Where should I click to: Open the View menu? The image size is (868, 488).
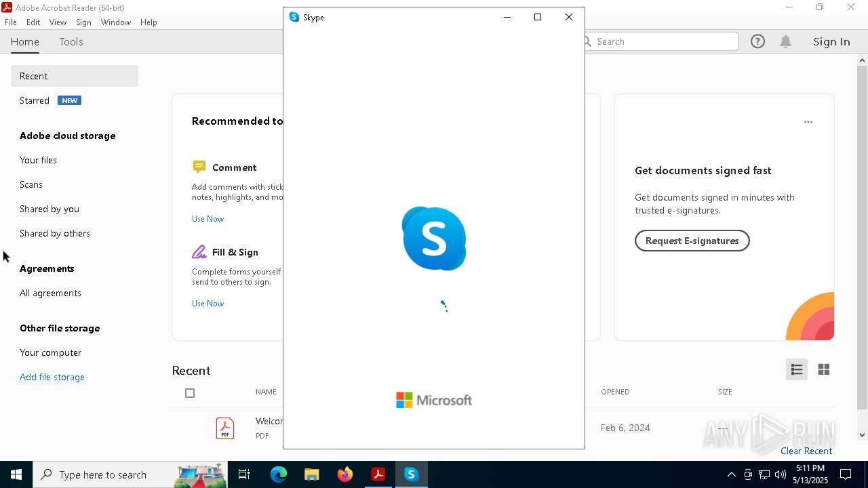[x=58, y=22]
